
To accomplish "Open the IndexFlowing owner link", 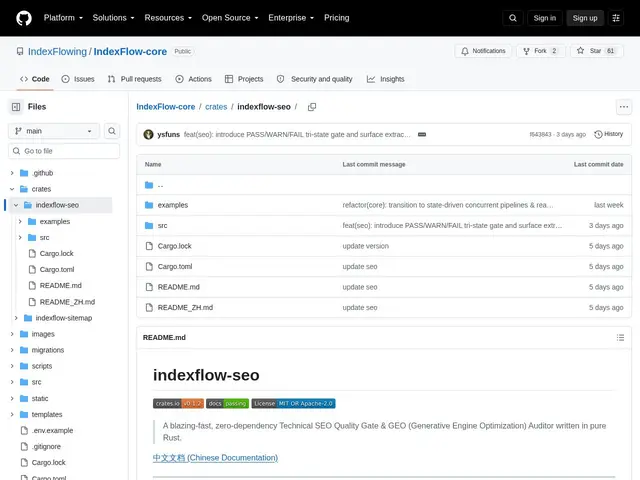I will coord(58,51).
